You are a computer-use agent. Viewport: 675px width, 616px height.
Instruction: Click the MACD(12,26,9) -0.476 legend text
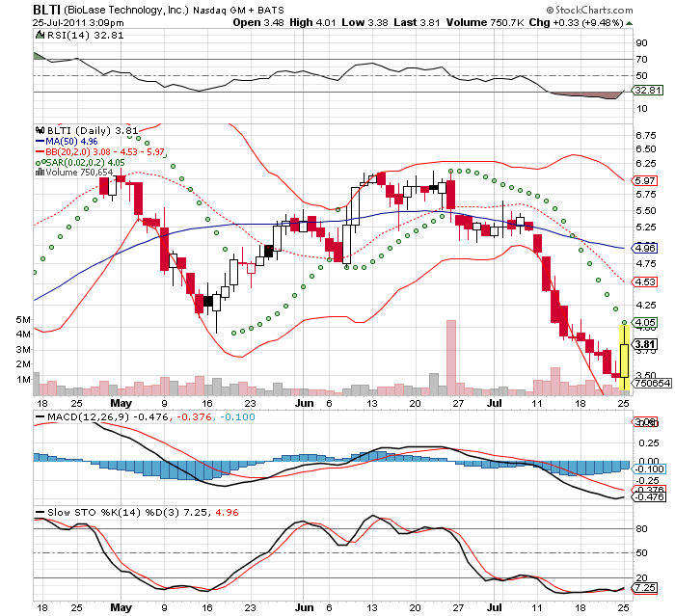pyautogui.click(x=108, y=416)
